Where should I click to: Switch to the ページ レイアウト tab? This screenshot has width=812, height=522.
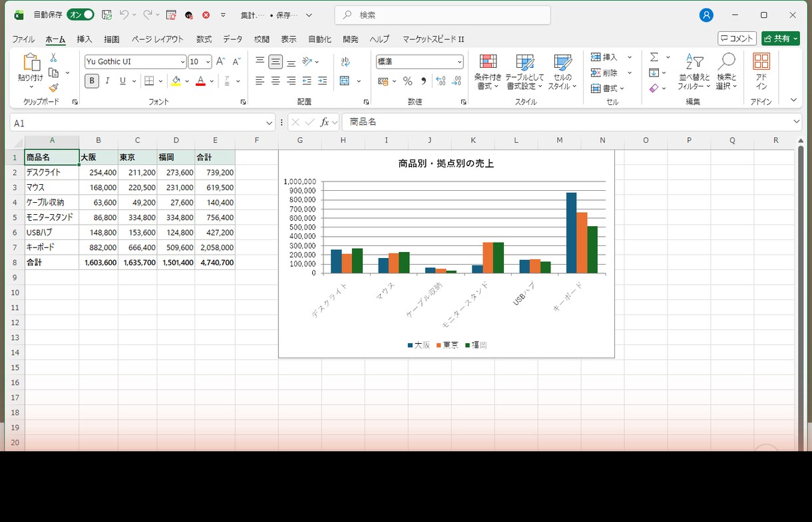coord(157,39)
